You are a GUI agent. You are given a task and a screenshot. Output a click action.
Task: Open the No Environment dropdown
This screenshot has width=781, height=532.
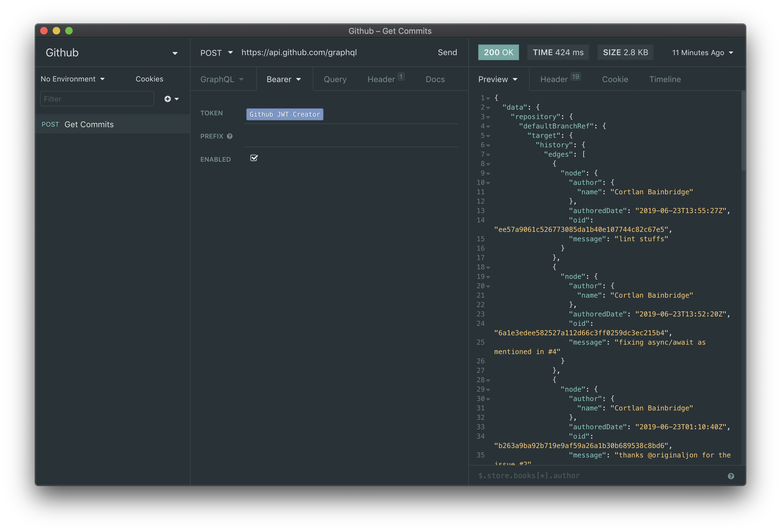73,79
